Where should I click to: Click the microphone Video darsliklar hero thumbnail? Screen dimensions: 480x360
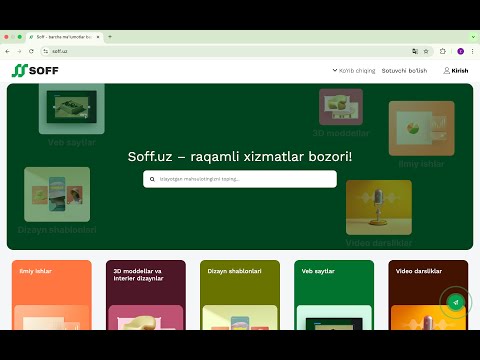point(379,207)
